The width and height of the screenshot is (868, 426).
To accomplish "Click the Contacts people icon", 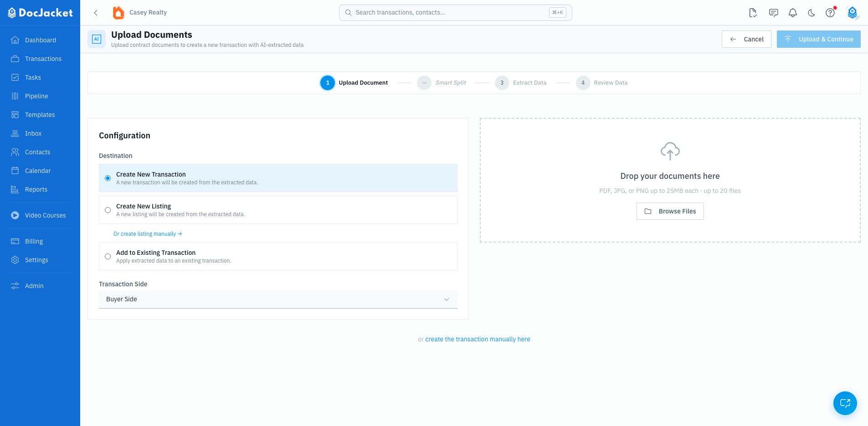I will [15, 152].
